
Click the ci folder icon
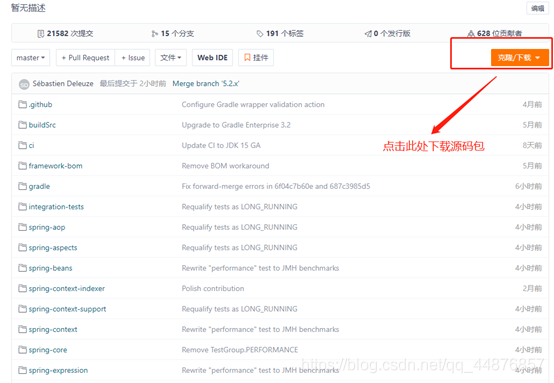pyautogui.click(x=23, y=145)
